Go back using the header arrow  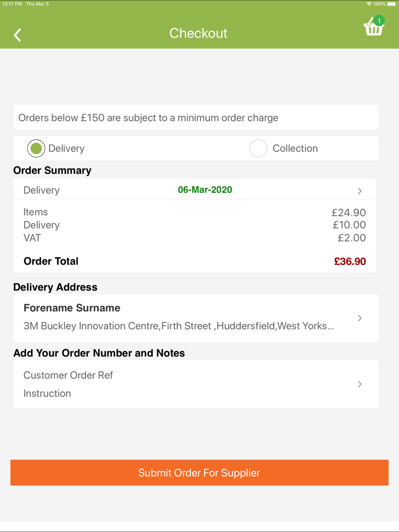click(17, 35)
